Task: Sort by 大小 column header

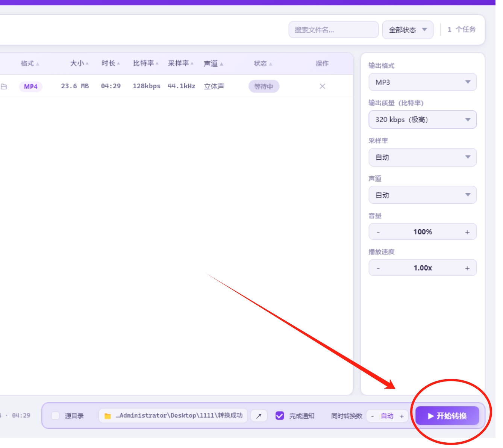Action: (x=79, y=64)
